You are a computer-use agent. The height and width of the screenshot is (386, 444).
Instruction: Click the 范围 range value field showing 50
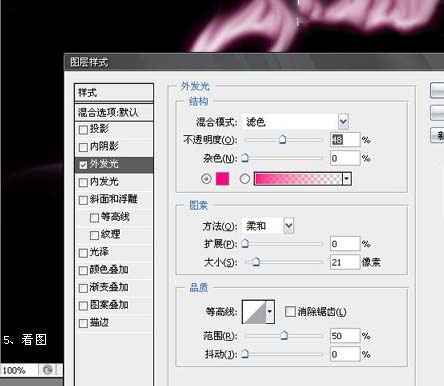click(x=345, y=336)
